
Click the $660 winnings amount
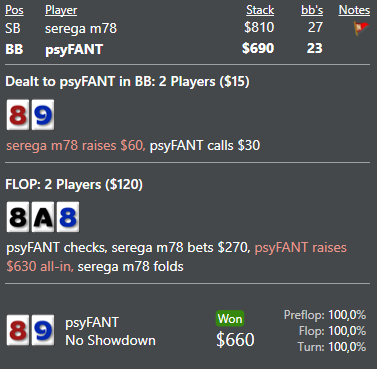point(235,340)
